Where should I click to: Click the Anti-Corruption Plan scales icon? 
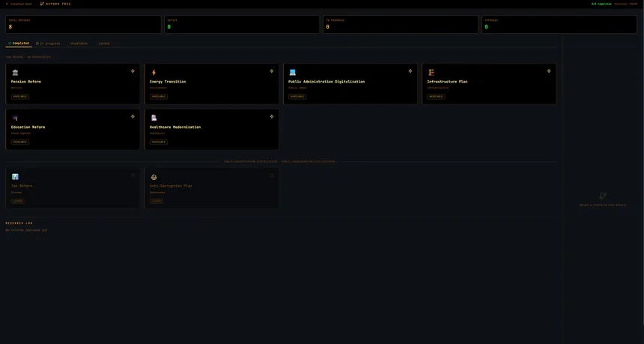click(154, 177)
